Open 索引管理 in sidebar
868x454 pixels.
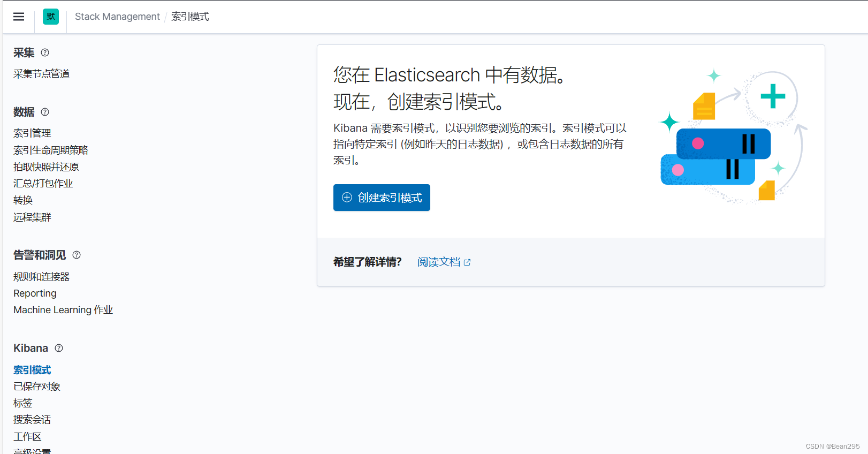tap(32, 133)
